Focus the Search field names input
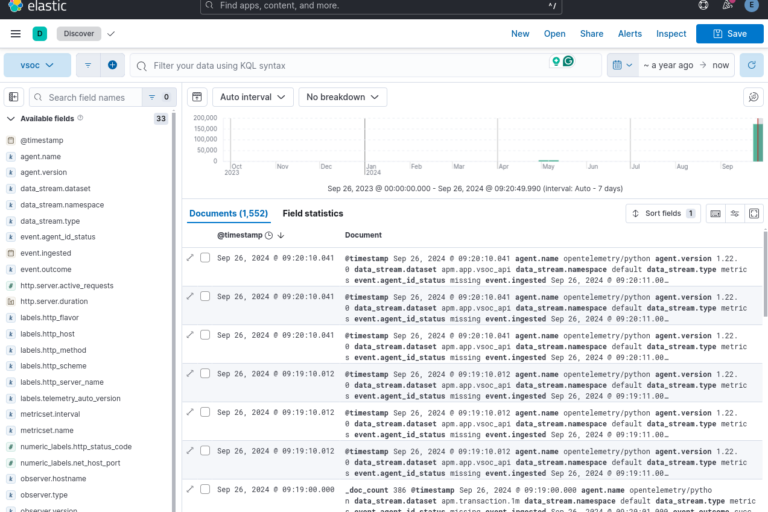 86,97
